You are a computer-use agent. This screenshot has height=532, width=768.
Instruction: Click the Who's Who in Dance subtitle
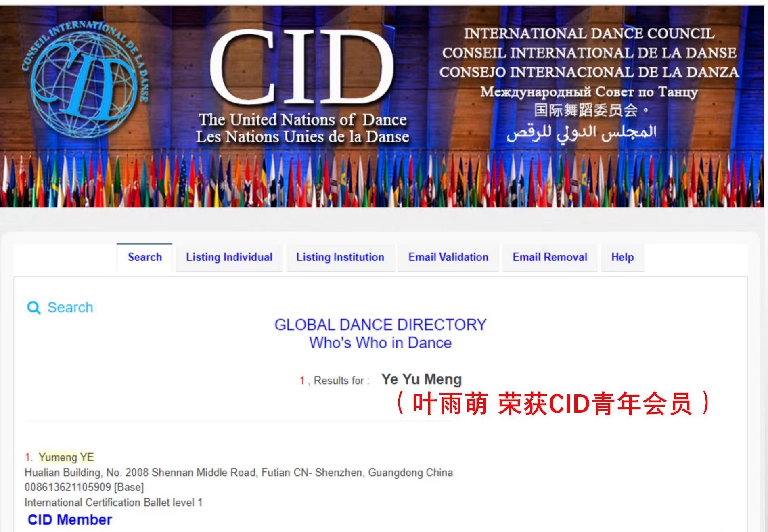[x=380, y=343]
